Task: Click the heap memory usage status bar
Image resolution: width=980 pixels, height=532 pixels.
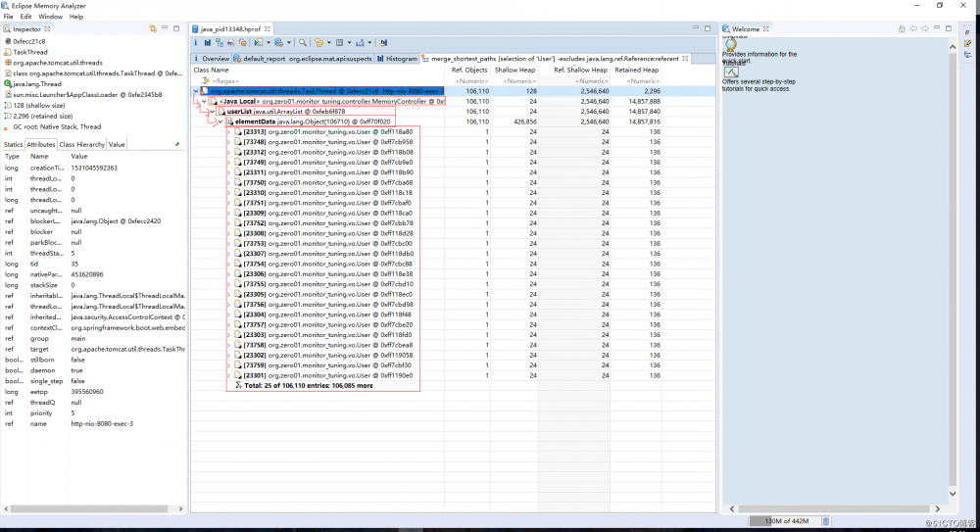Action: [x=784, y=521]
